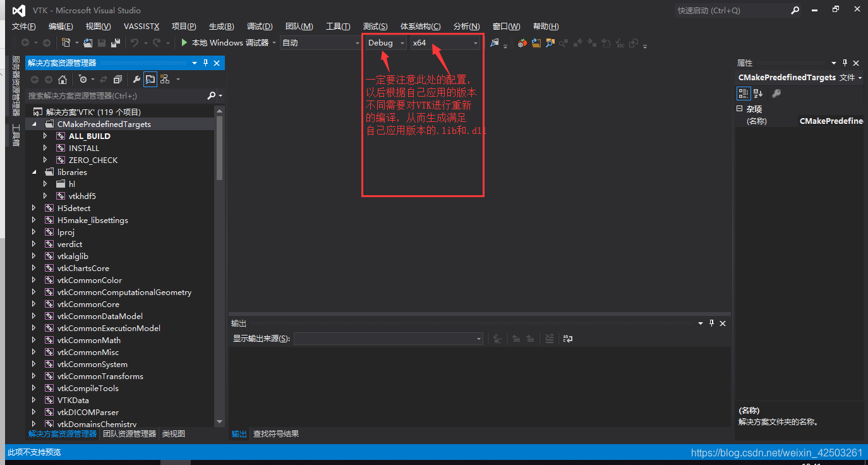868x465 pixels.
Task: Click Collapse All icon in Solution Explorer
Action: pos(118,80)
